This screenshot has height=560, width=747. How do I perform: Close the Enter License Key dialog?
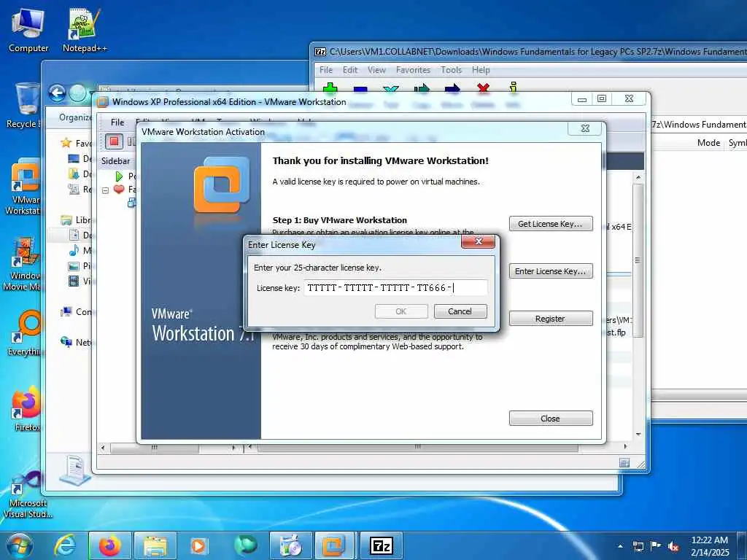479,241
